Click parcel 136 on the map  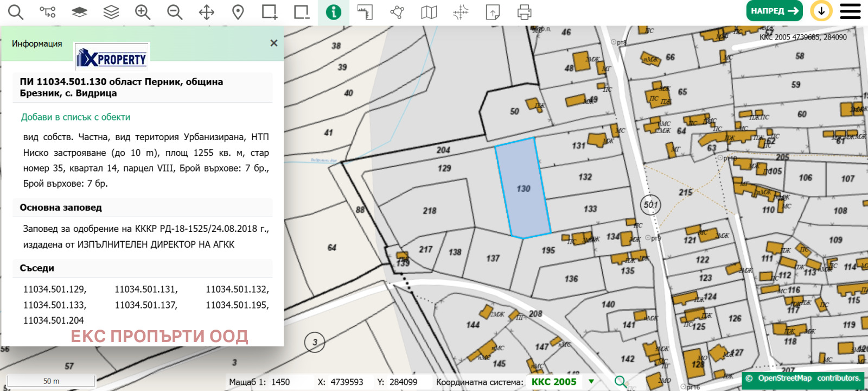click(x=571, y=279)
